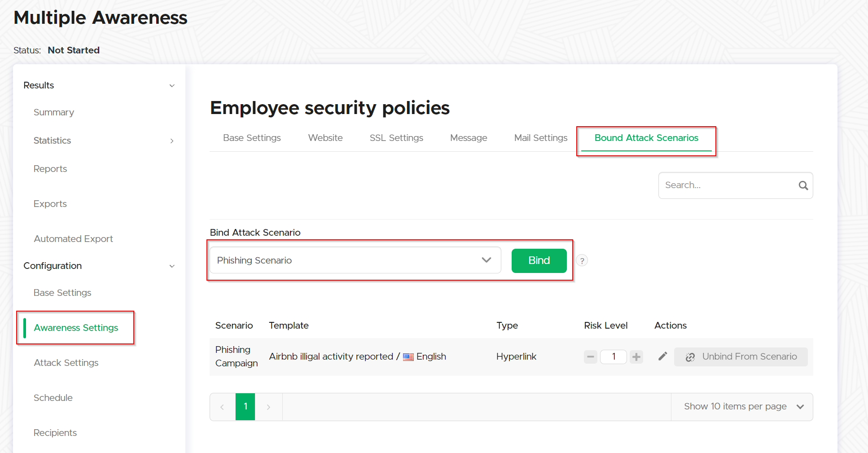Click the Template column header
The width and height of the screenshot is (868, 453).
pos(289,325)
